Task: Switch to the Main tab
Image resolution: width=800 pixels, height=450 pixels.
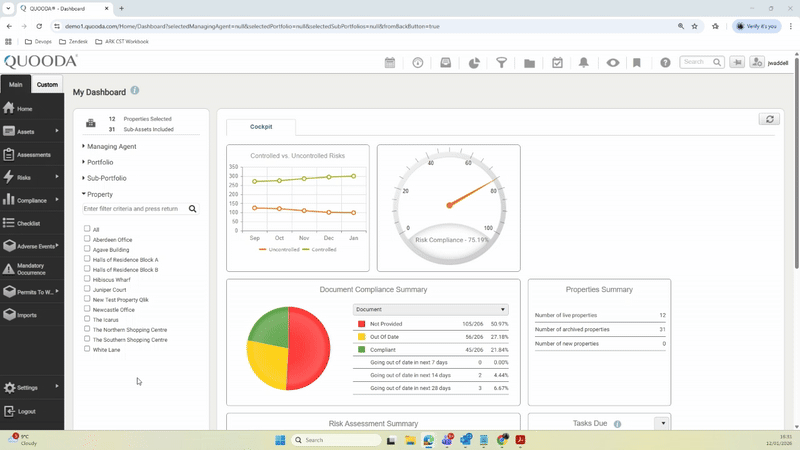Action: [15, 84]
